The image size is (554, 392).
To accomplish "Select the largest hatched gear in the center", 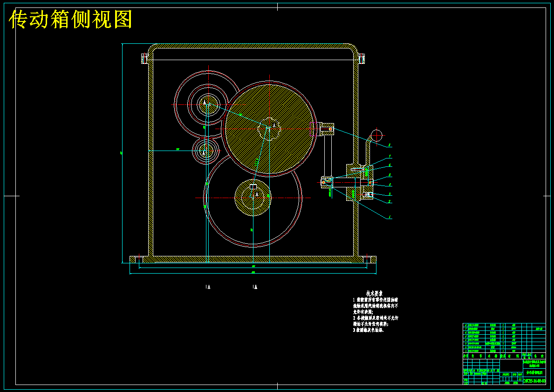I will coord(269,128).
